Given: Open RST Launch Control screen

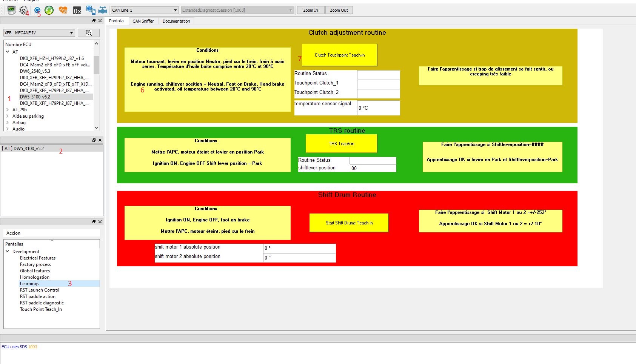Looking at the screenshot, I should (x=40, y=290).
